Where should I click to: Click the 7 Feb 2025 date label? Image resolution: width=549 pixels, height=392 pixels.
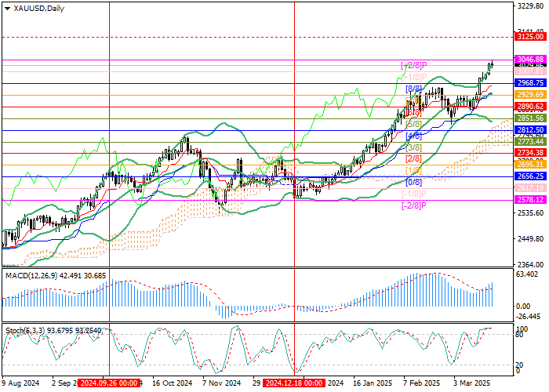pos(420,384)
